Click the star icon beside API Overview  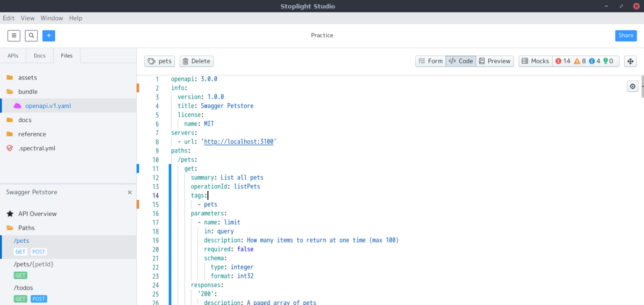tap(10, 214)
